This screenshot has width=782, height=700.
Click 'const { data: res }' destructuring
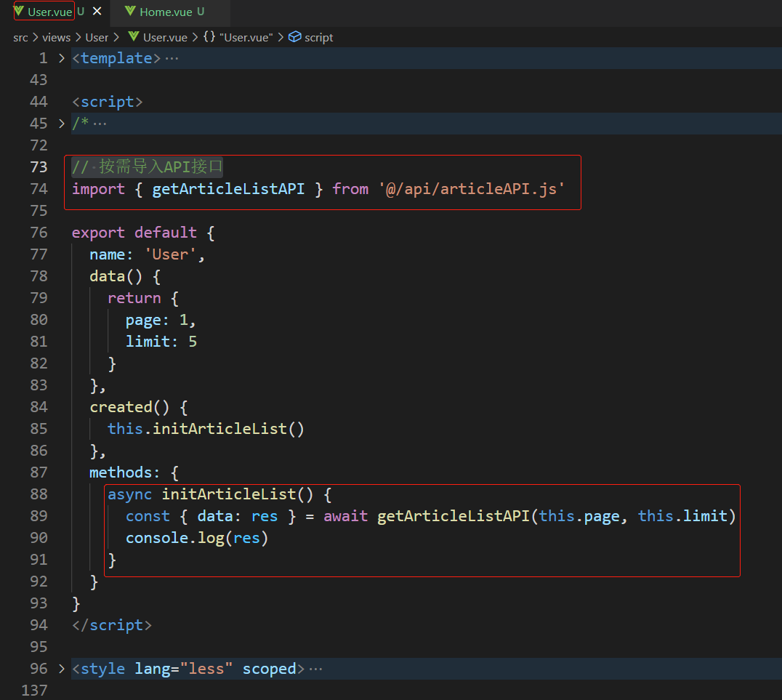211,516
